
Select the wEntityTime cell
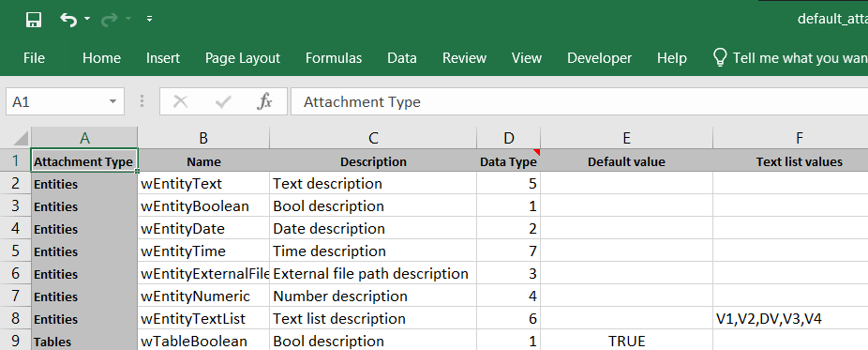click(x=203, y=251)
